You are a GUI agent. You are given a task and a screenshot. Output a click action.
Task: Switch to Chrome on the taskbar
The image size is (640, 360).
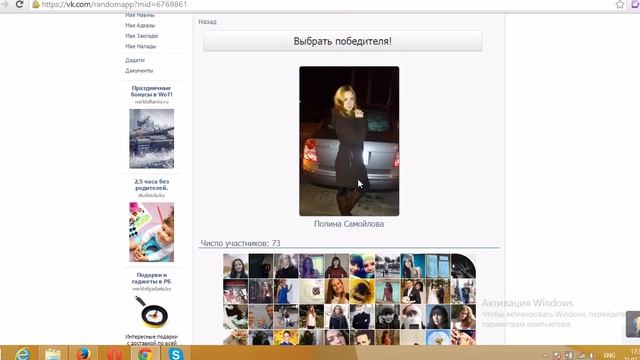coord(145,353)
